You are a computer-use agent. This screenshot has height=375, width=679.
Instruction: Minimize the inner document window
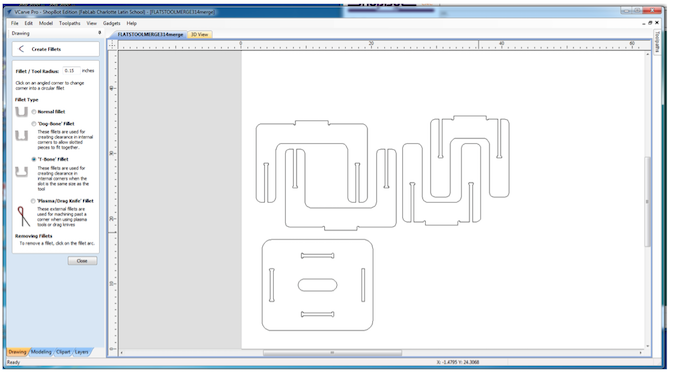coord(643,23)
